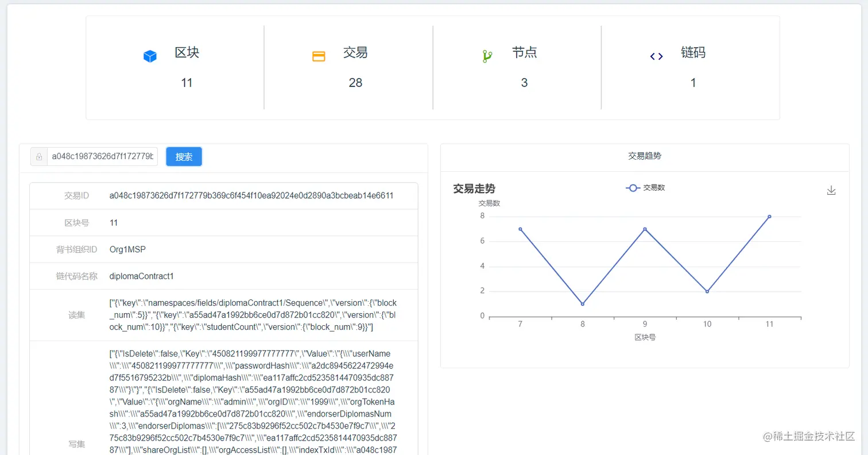This screenshot has height=455, width=868.
Task: Click the 交易数 y-axis title
Action: click(x=489, y=203)
